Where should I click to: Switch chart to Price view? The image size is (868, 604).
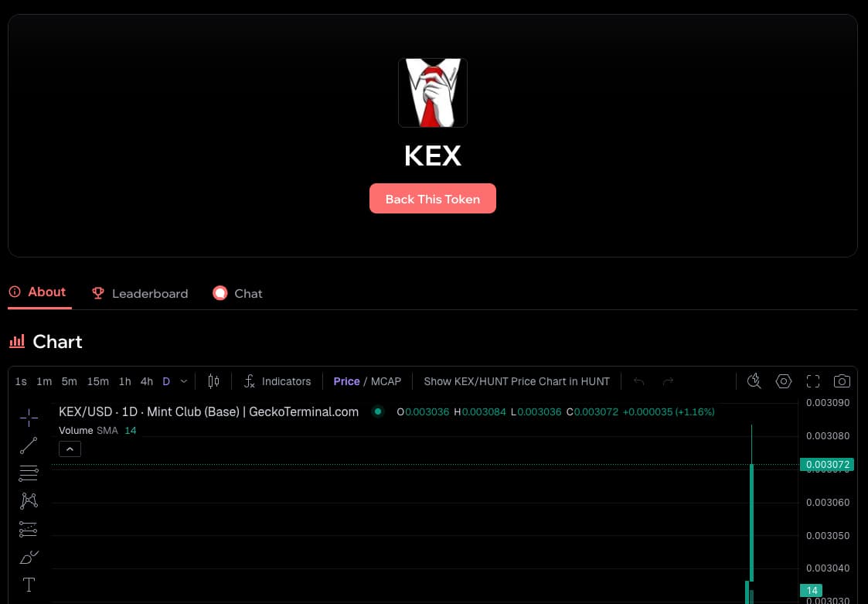(346, 381)
